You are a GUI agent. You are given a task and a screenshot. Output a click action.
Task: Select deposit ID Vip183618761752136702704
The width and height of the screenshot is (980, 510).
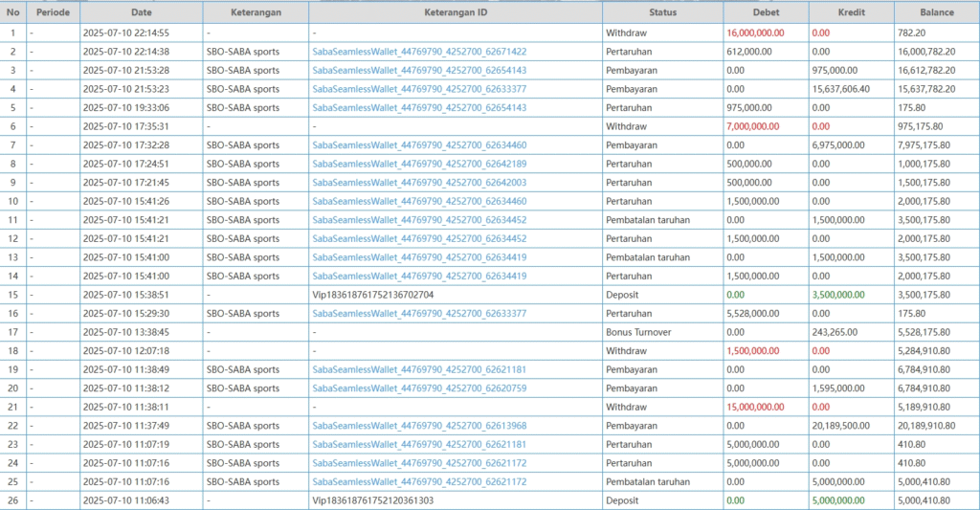click(372, 294)
